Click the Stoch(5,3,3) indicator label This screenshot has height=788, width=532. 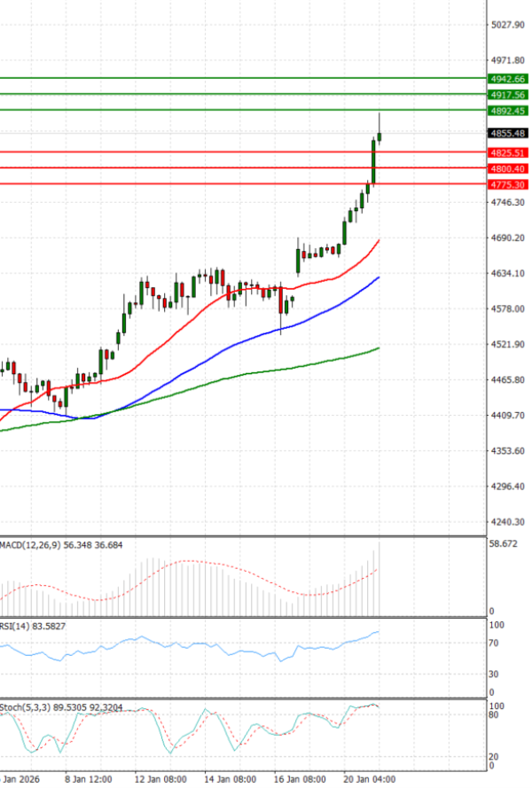[x=28, y=707]
